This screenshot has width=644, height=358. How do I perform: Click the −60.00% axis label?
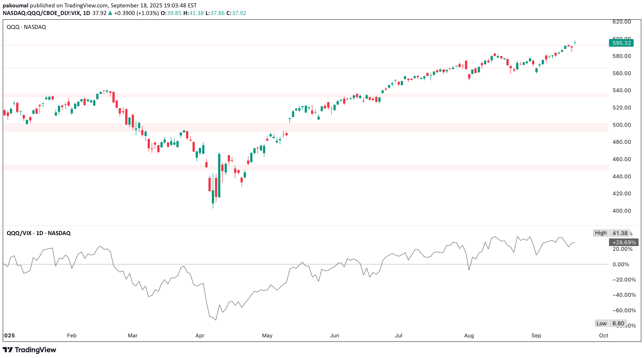coord(624,310)
